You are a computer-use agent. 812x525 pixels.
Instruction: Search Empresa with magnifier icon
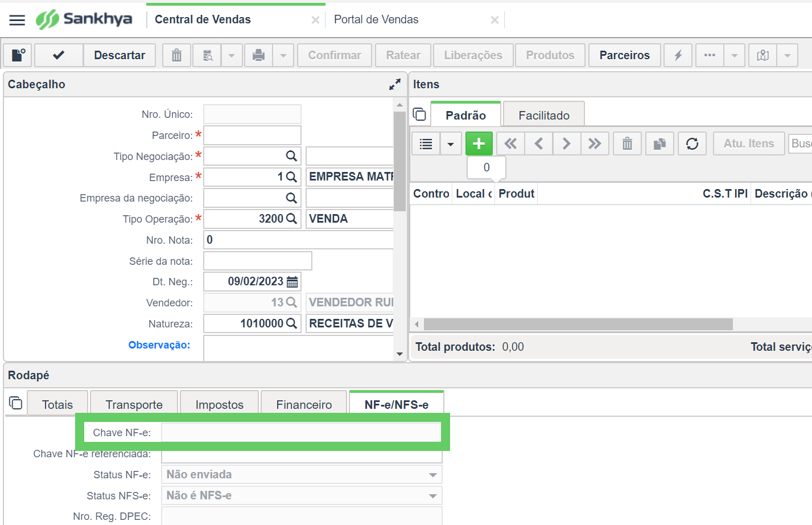pyautogui.click(x=291, y=177)
